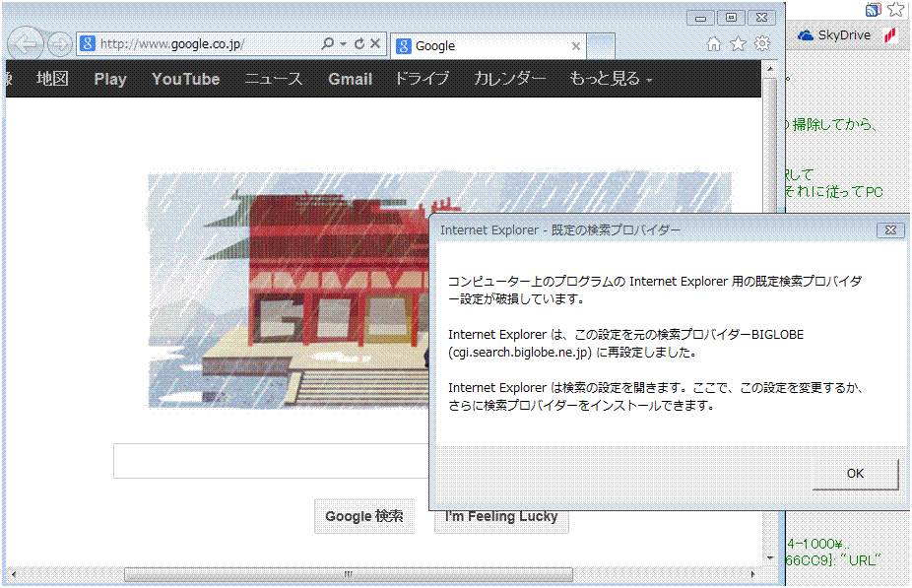Click the browser Back arrow button
The height and width of the screenshot is (588, 912).
[x=25, y=43]
